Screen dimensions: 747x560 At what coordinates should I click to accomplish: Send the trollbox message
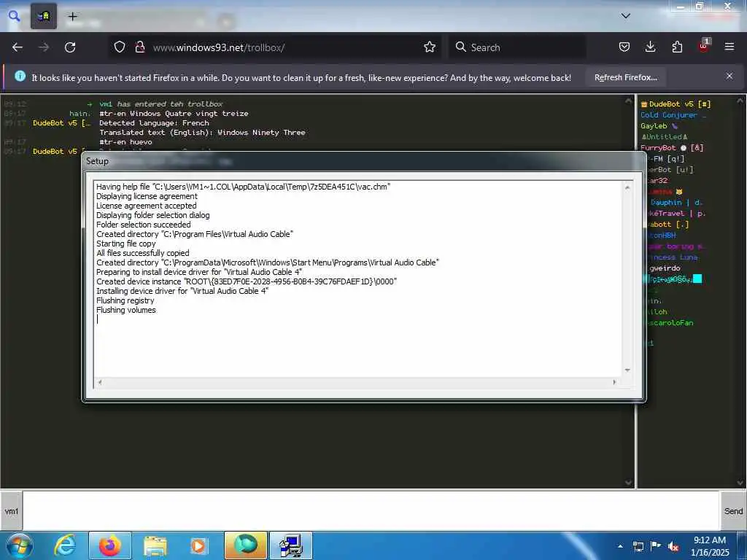(x=733, y=511)
